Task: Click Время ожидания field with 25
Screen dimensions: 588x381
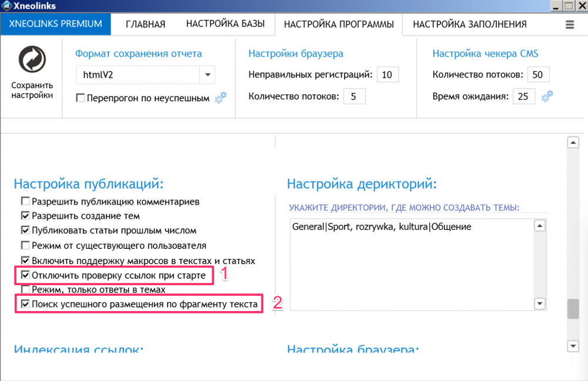Action: click(x=523, y=97)
